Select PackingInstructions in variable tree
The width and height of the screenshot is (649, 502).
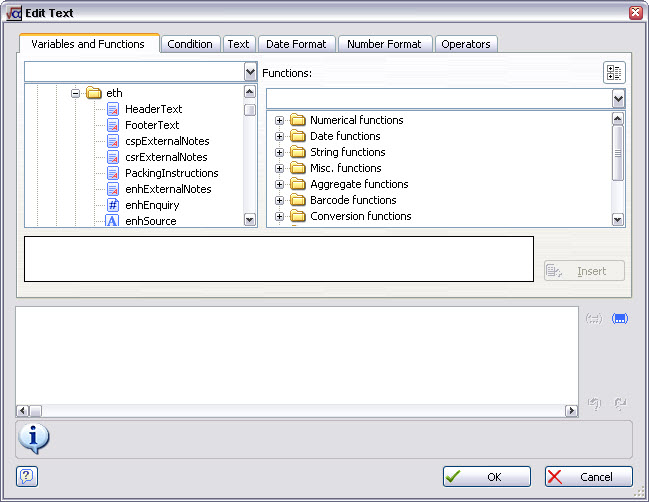pyautogui.click(x=171, y=173)
